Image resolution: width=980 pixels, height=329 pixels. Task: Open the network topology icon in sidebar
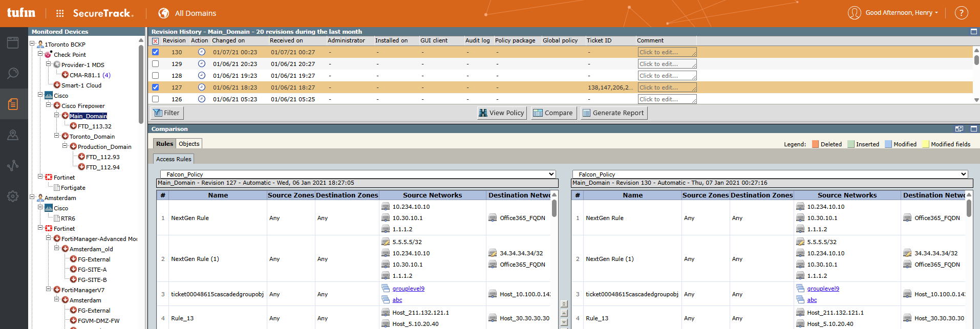(13, 165)
